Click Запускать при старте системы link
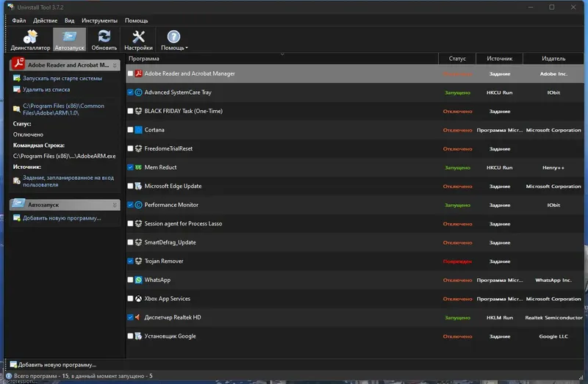 click(62, 79)
